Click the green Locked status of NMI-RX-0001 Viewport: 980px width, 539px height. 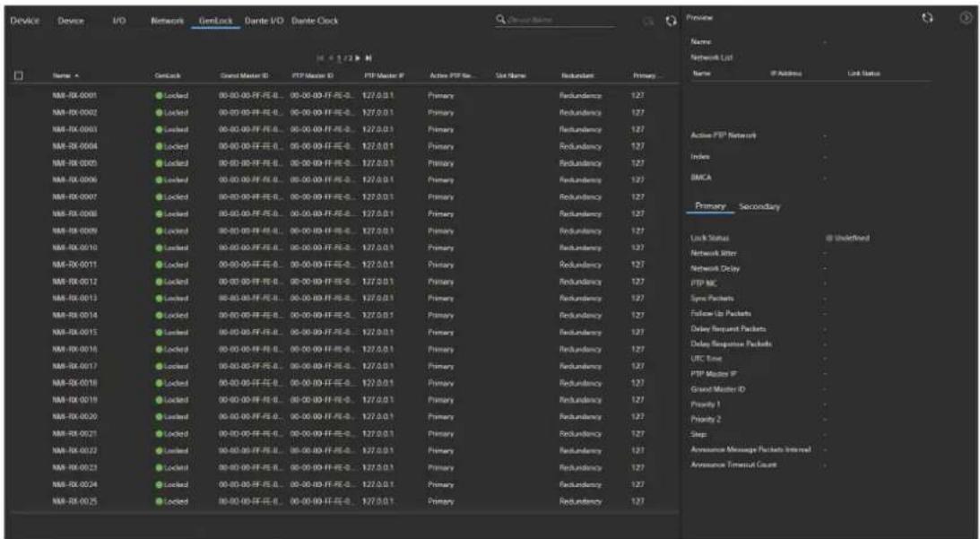click(x=172, y=96)
